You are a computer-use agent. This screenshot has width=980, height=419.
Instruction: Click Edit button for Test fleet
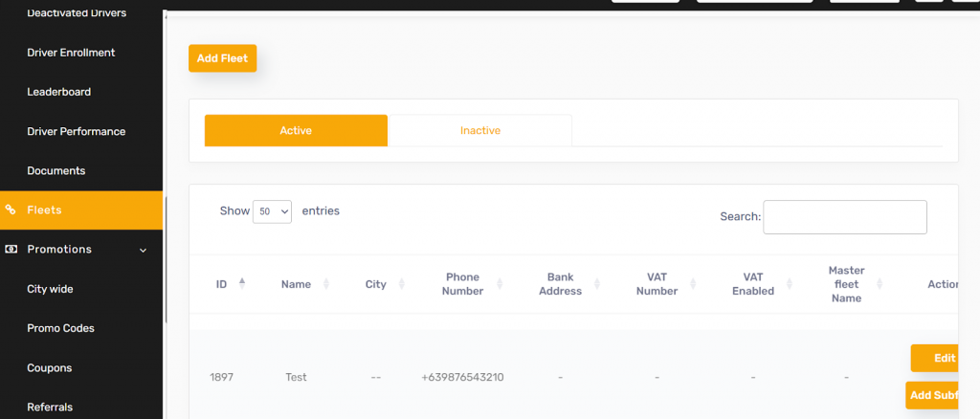tap(938, 358)
